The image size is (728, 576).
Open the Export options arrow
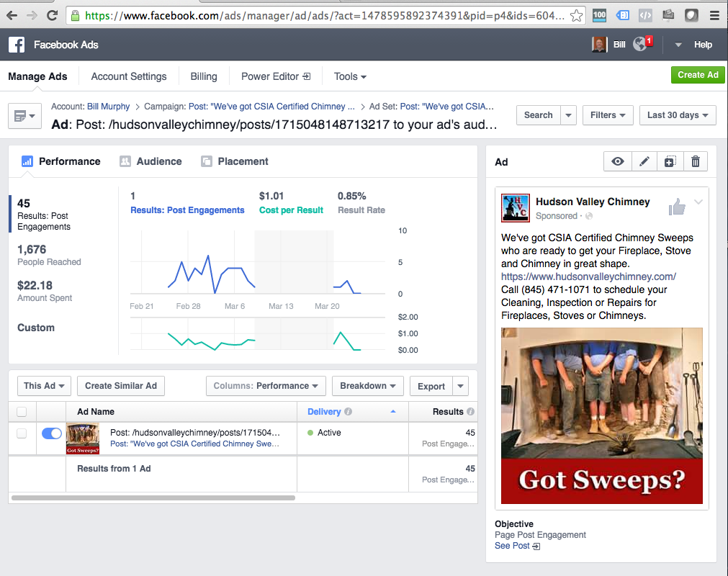click(461, 386)
